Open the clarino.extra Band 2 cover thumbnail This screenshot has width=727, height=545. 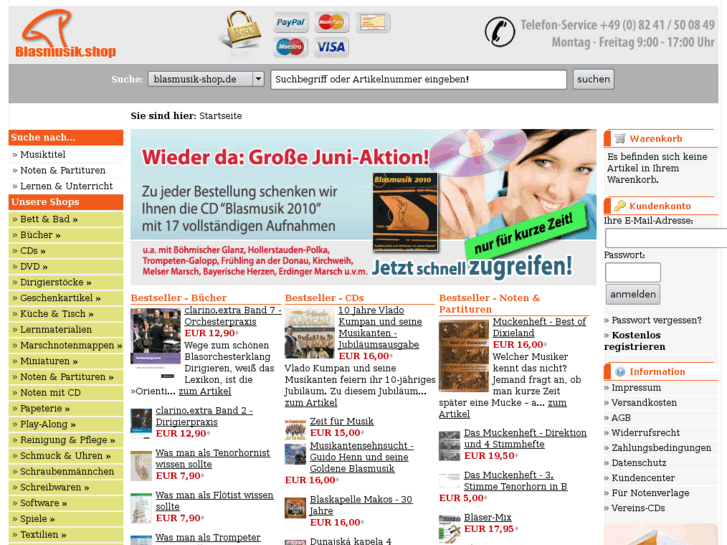(x=141, y=423)
